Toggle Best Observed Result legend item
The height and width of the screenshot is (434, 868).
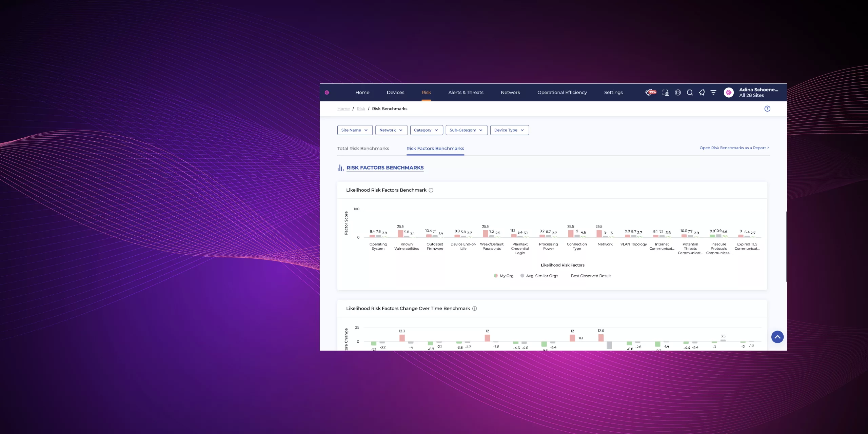[x=591, y=276]
